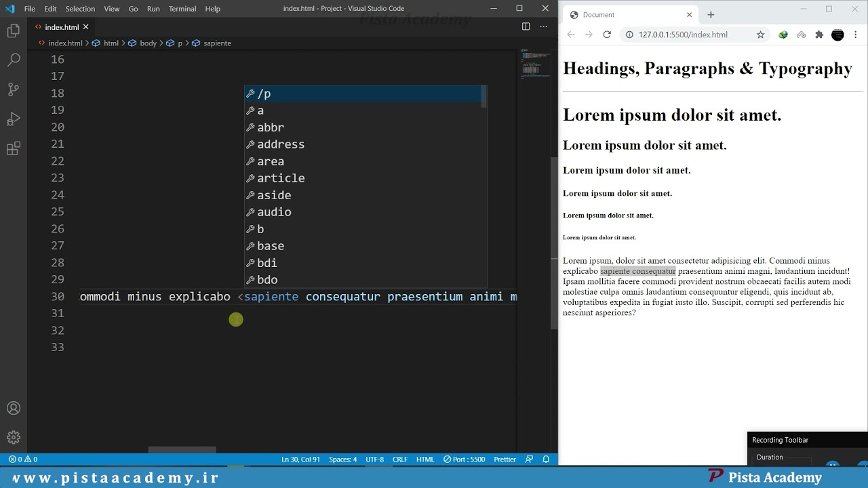The height and width of the screenshot is (488, 868).
Task: Change encoding via UTF-8 status item
Action: click(x=374, y=460)
